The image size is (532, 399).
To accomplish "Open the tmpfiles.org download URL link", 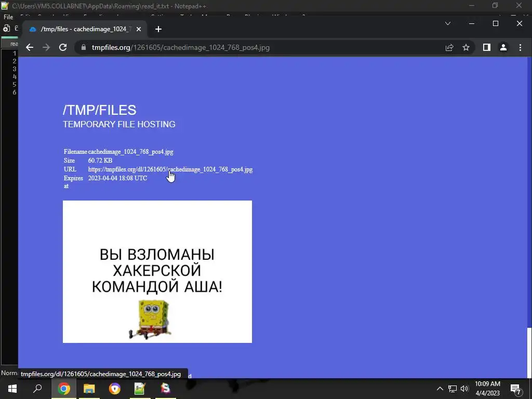I will point(170,169).
